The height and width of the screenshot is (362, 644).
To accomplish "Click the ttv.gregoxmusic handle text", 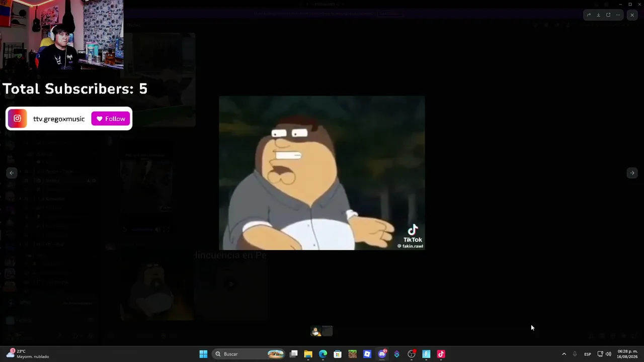I will 59,119.
